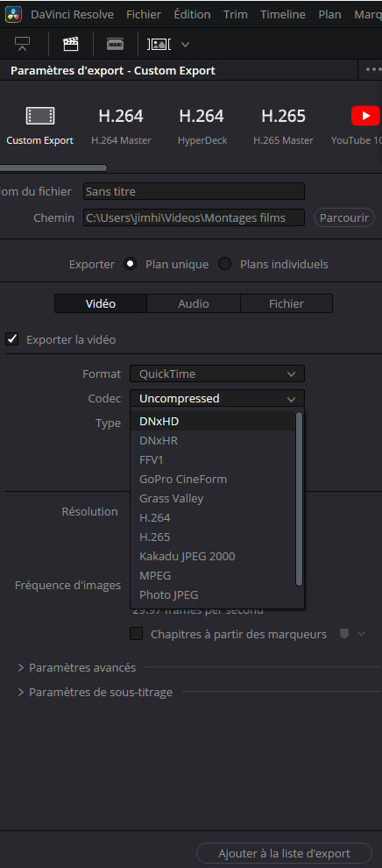The width and height of the screenshot is (382, 868).
Task: Choose Photo JPEG codec
Action: 213,594
